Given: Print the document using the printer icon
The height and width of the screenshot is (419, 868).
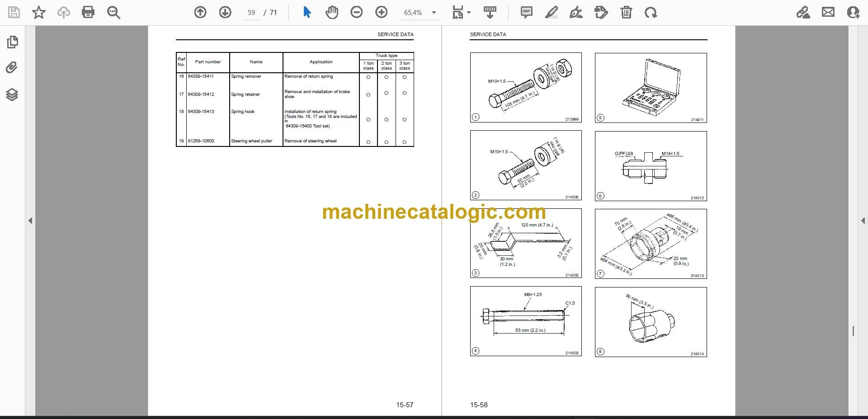Looking at the screenshot, I should 88,12.
